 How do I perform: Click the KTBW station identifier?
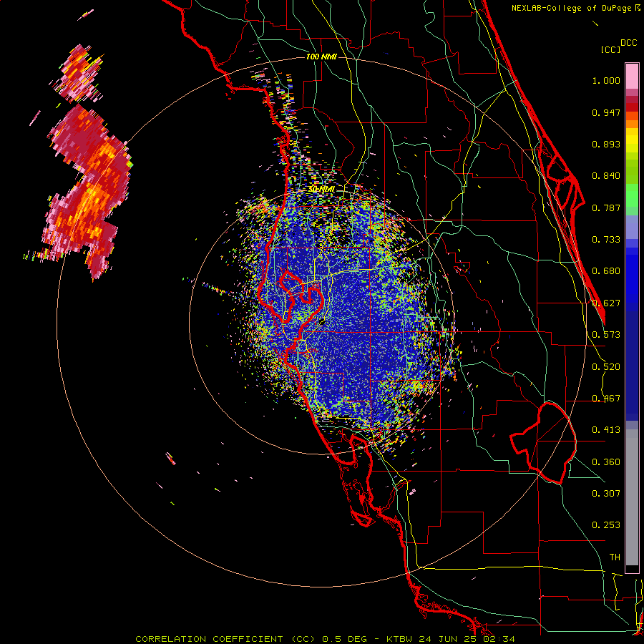click(x=401, y=639)
